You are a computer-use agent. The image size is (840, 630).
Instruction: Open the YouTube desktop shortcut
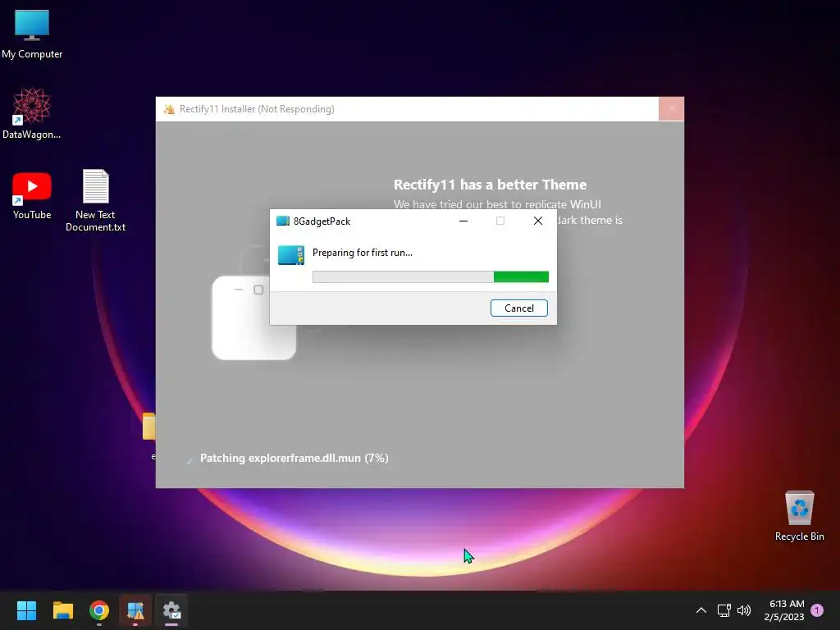[x=32, y=195]
